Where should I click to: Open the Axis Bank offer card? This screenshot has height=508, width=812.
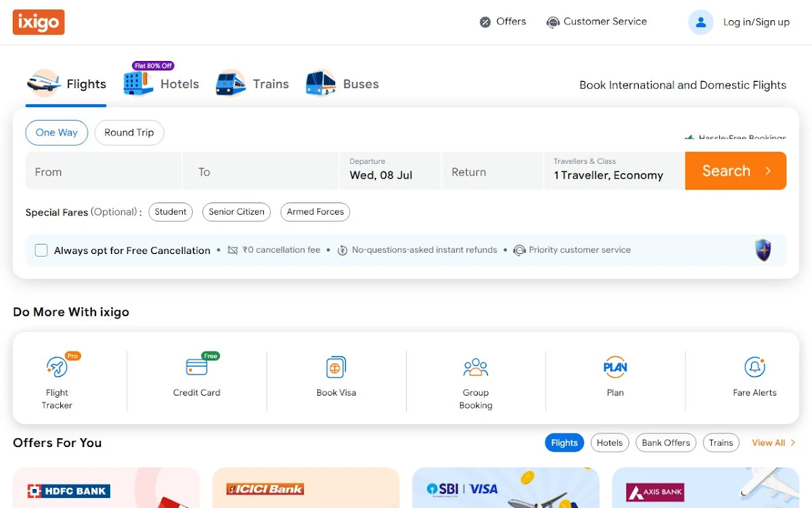pyautogui.click(x=706, y=488)
